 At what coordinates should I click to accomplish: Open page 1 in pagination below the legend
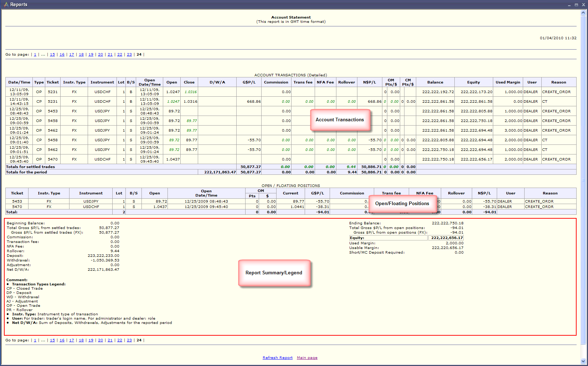pyautogui.click(x=35, y=340)
